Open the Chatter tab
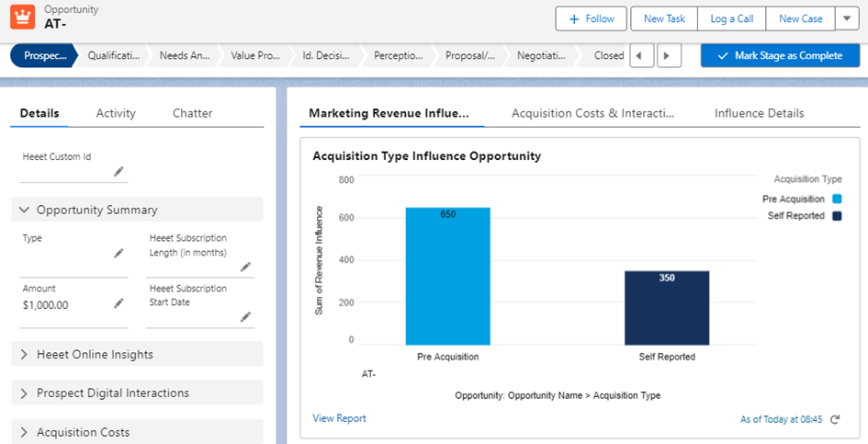The image size is (868, 444). click(192, 113)
